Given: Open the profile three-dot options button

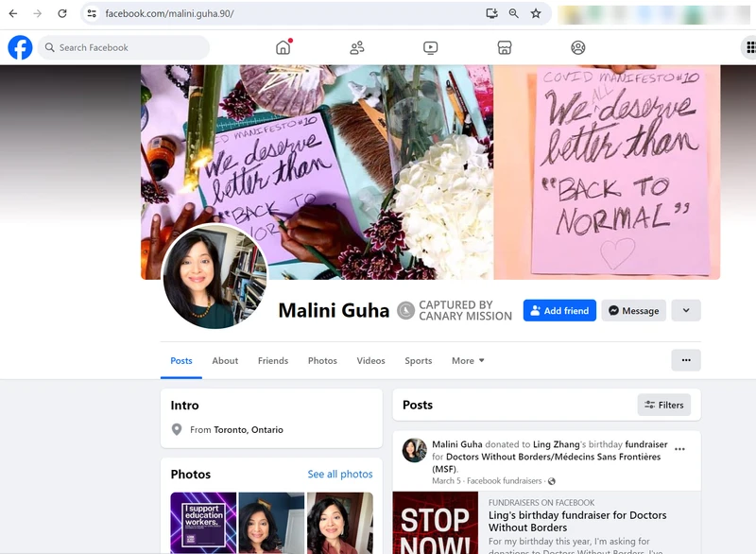Looking at the screenshot, I should coord(686,360).
